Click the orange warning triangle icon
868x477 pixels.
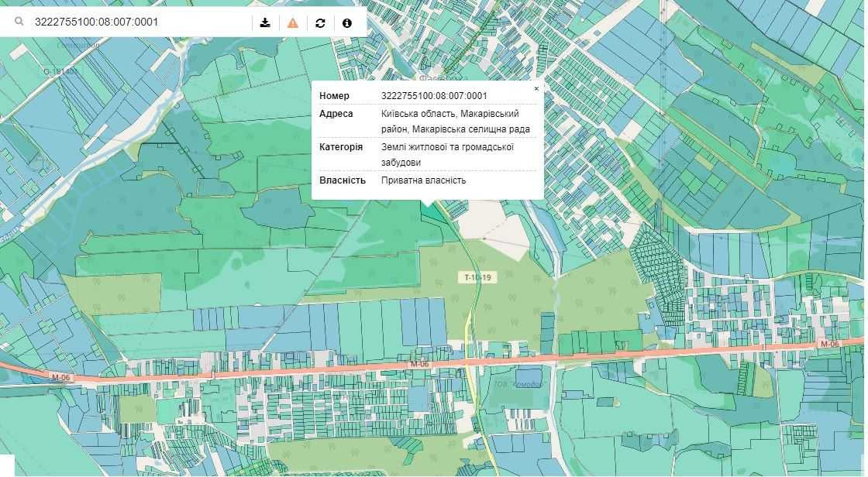click(x=292, y=22)
